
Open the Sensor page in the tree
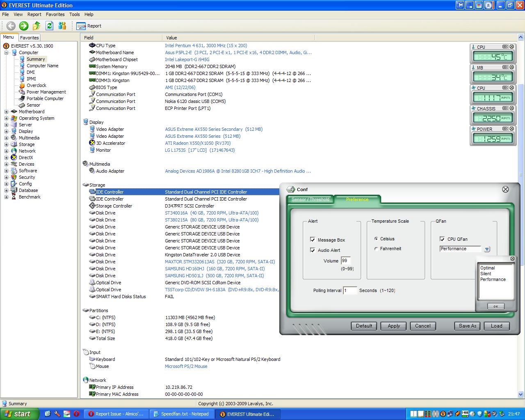33,105
